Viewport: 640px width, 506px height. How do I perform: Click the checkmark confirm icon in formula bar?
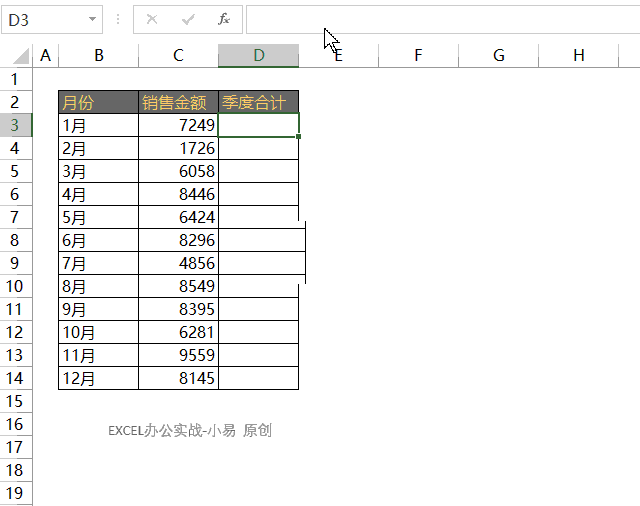coord(188,19)
